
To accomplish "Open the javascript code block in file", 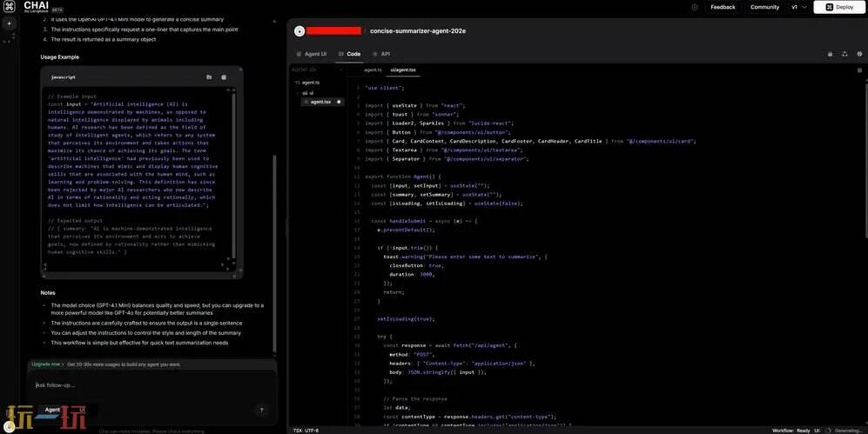I will tap(209, 77).
